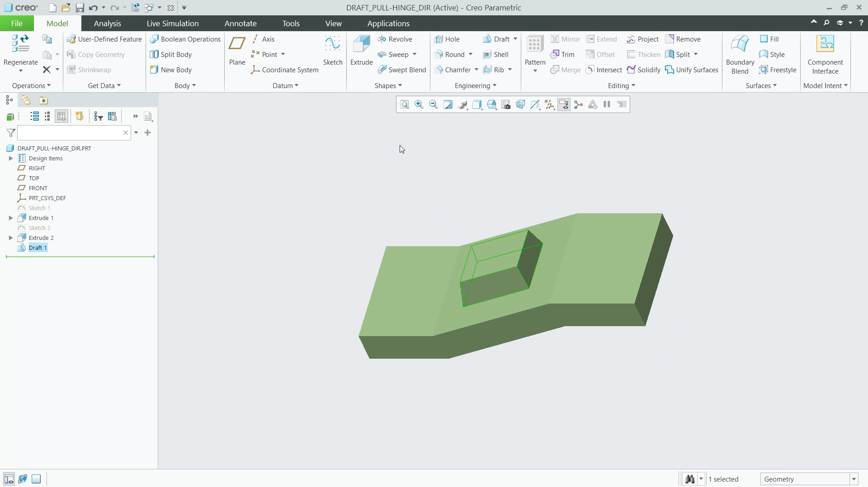868x487 pixels.
Task: Select the FRONT datum plane in tree
Action: click(x=38, y=188)
